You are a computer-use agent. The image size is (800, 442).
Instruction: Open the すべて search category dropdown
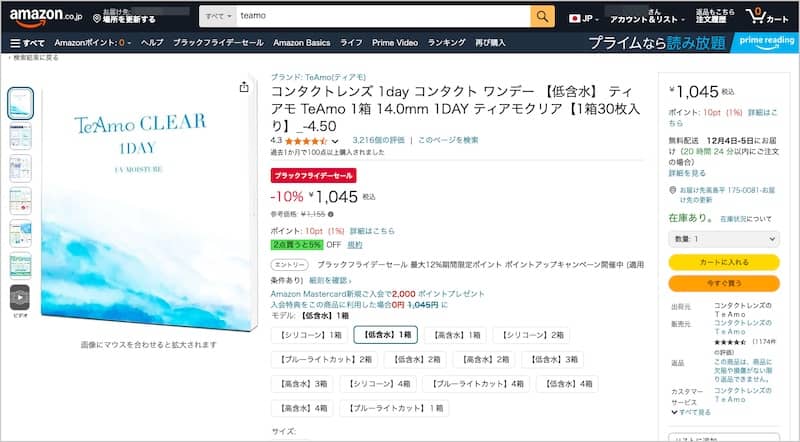(x=218, y=16)
